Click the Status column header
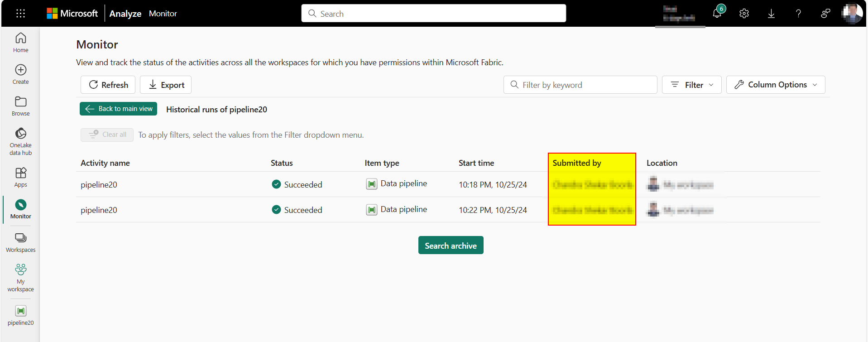This screenshot has width=868, height=342. pyautogui.click(x=282, y=163)
